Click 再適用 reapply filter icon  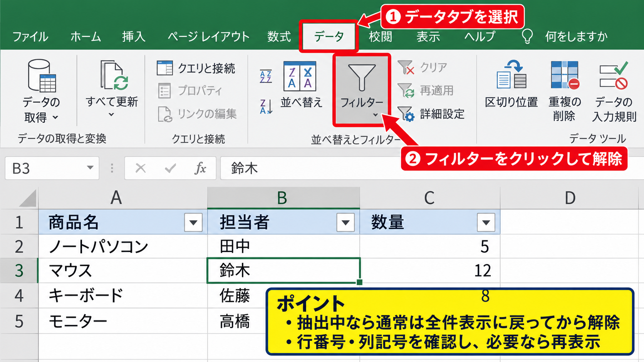coord(406,91)
